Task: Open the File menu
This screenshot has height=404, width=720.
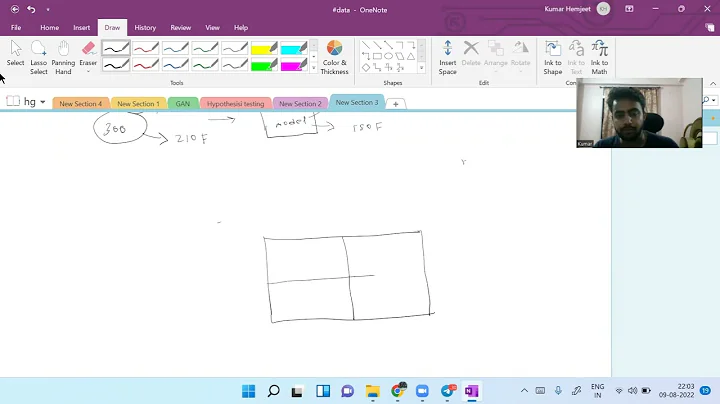Action: tap(16, 28)
